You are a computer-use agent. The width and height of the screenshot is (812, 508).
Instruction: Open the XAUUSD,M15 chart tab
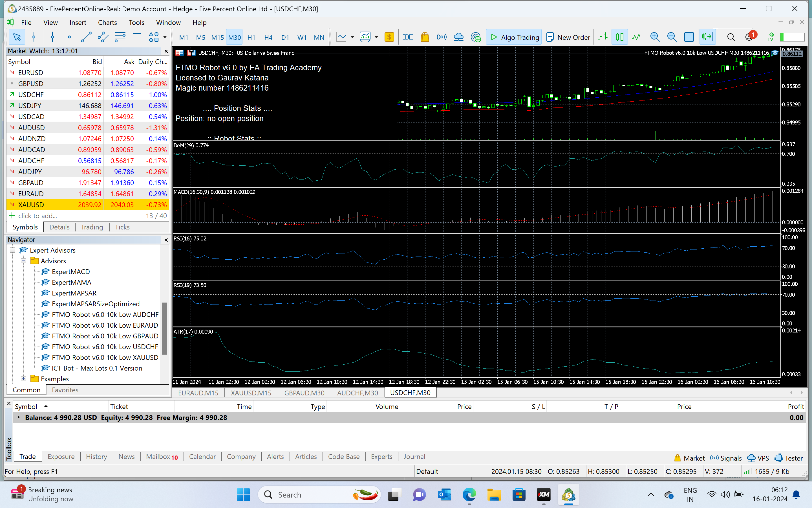pos(251,393)
